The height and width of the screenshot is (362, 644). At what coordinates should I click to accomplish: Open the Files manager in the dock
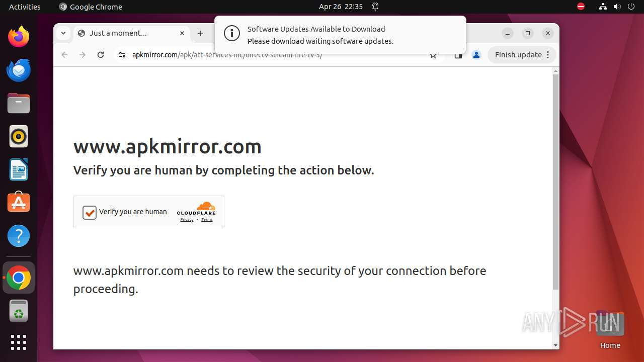point(19,103)
